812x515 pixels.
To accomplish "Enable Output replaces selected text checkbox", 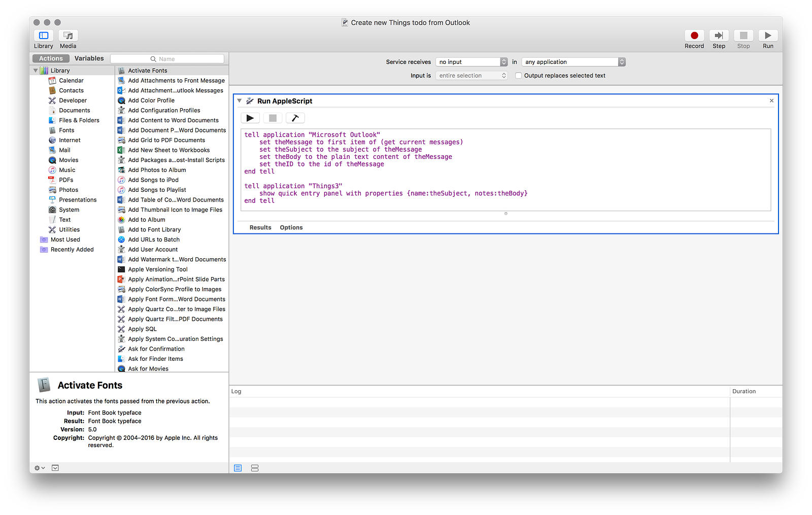I will tap(518, 76).
